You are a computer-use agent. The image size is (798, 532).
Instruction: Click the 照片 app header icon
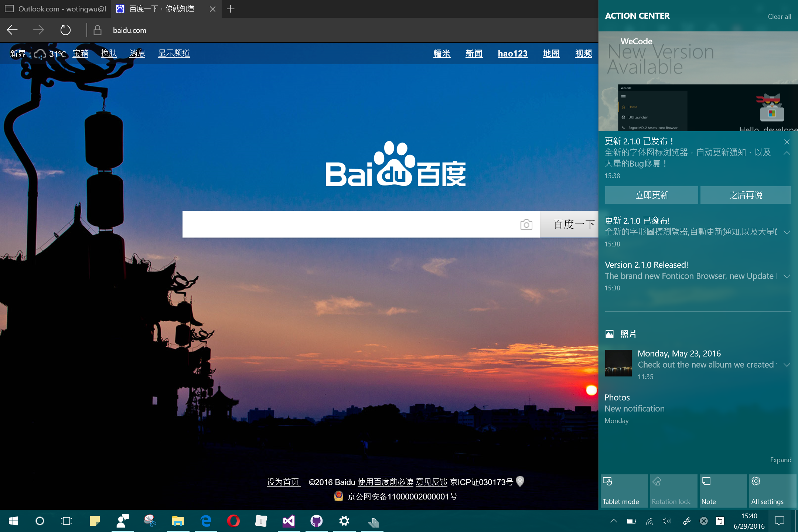[x=610, y=334]
